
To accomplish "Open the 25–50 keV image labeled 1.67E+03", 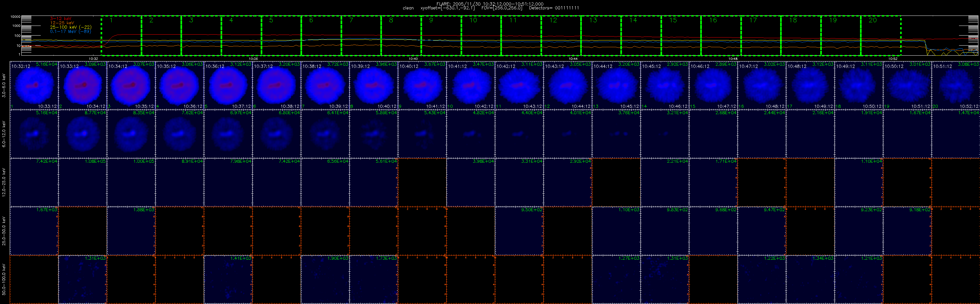I will (x=34, y=231).
